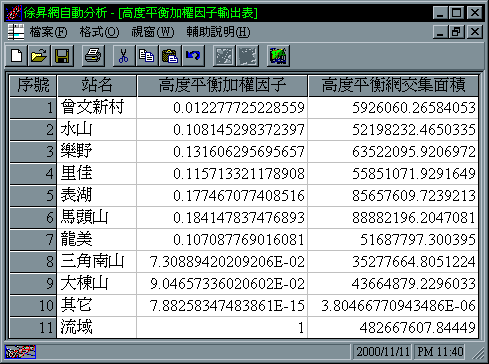
Task: Click weight value 0.107087769016081
Action: (x=222, y=240)
